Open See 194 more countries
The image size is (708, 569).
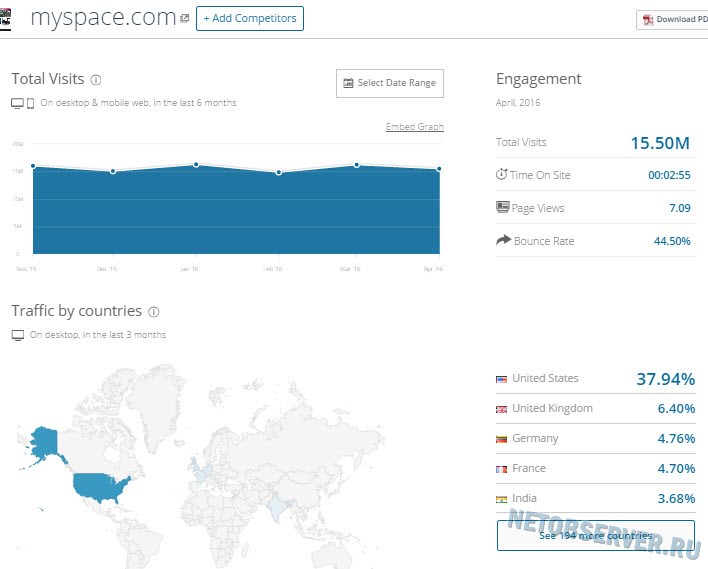click(x=596, y=536)
